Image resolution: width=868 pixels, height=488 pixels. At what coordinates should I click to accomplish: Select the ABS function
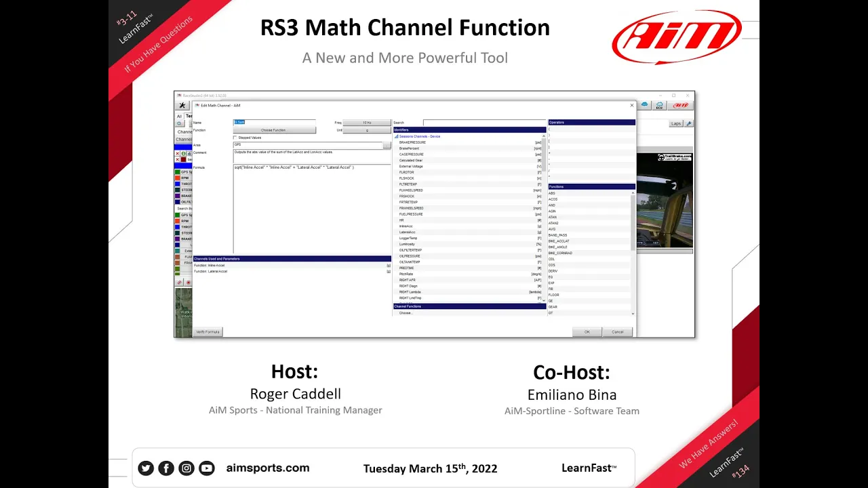point(589,193)
